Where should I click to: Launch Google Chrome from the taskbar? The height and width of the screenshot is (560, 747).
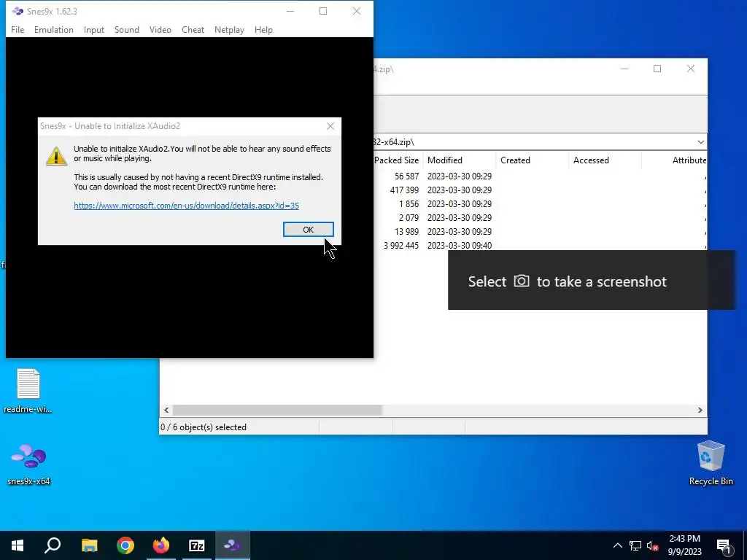[x=125, y=545]
